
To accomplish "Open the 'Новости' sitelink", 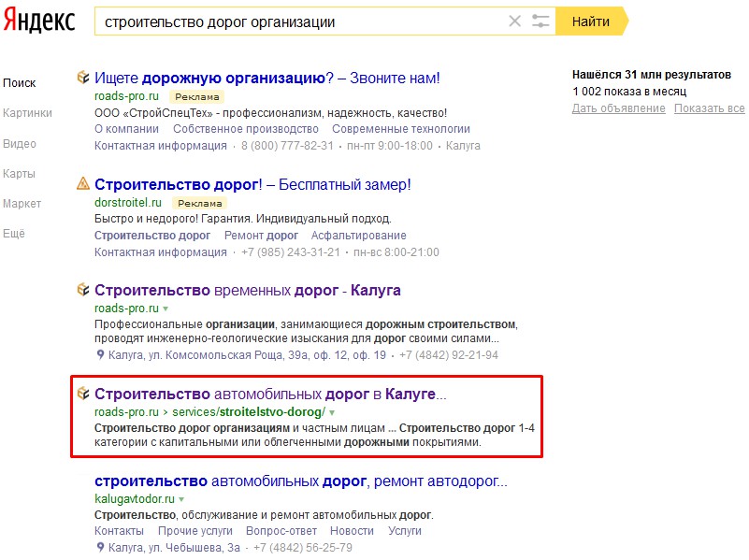I will [x=352, y=531].
